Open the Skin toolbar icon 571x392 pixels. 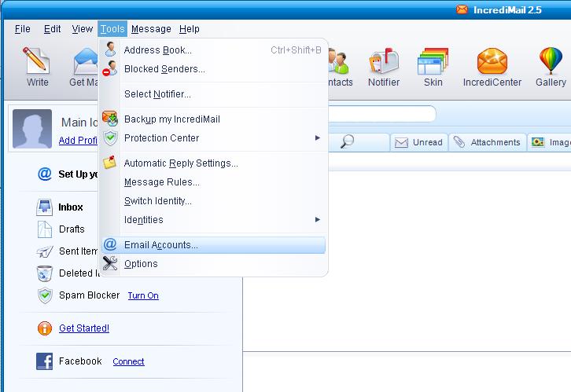point(433,61)
